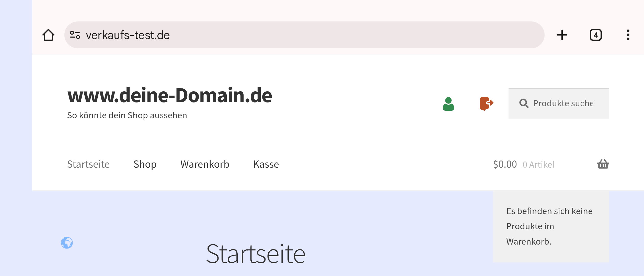Click the blue globe icon
This screenshot has width=644, height=276.
(x=67, y=243)
